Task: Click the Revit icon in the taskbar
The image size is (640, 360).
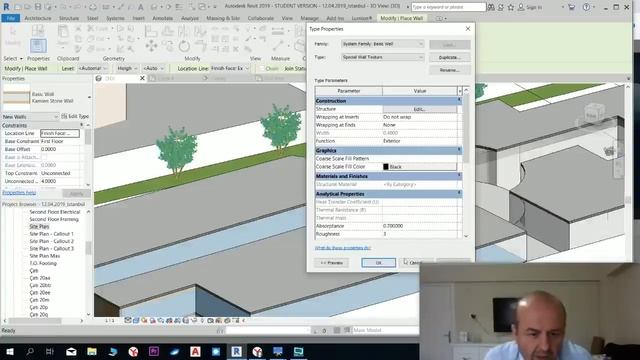Action: point(236,351)
